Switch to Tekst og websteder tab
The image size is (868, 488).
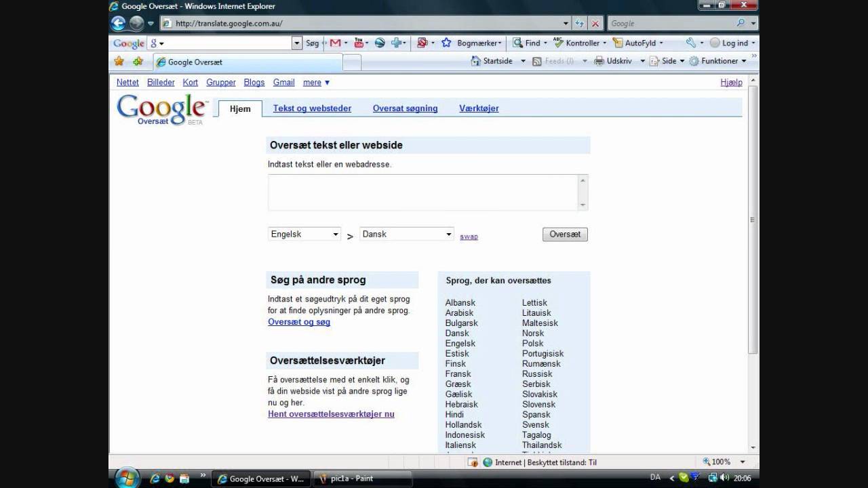pos(312,108)
